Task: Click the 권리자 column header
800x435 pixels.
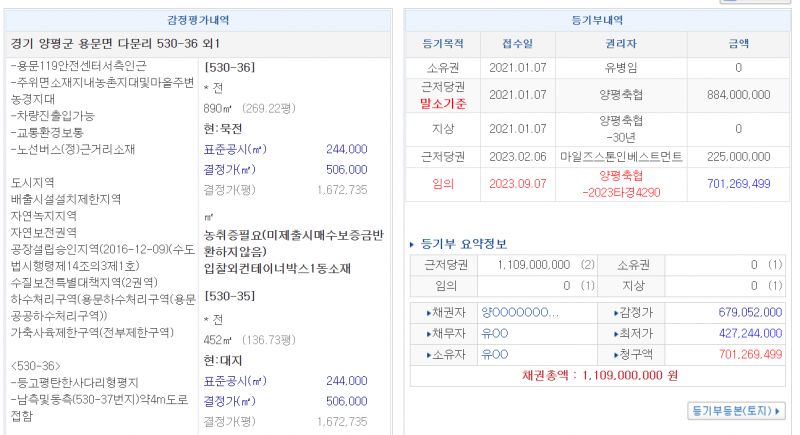Action: pyautogui.click(x=621, y=44)
